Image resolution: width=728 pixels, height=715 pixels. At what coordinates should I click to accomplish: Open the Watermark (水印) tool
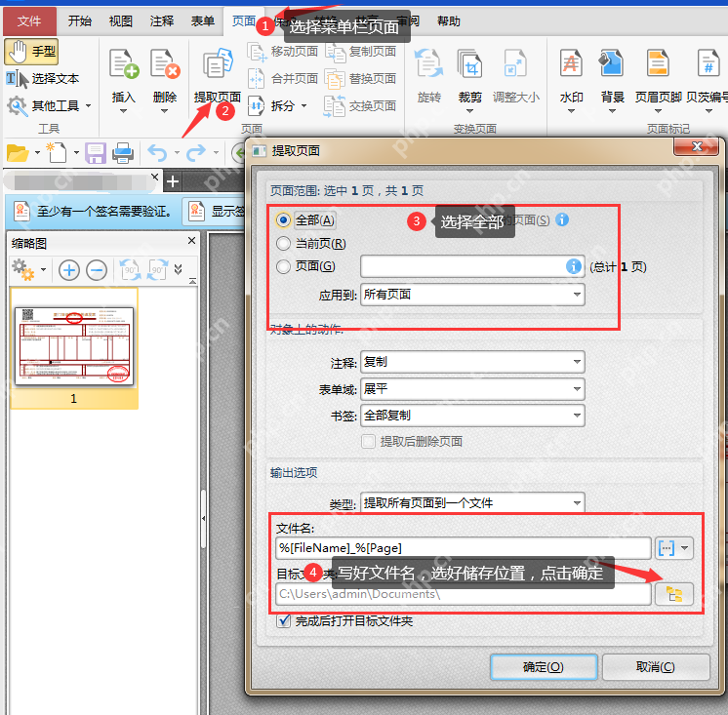pyautogui.click(x=571, y=62)
